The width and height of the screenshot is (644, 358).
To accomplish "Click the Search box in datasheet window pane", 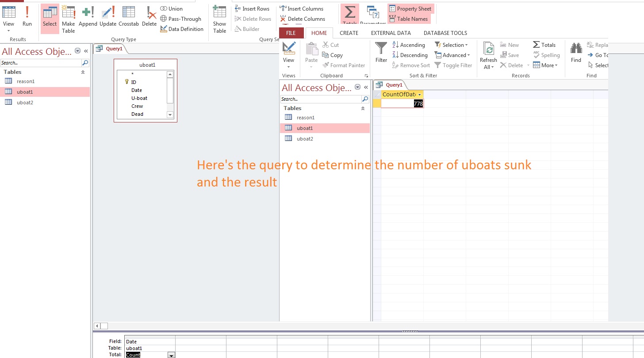I will (x=321, y=99).
